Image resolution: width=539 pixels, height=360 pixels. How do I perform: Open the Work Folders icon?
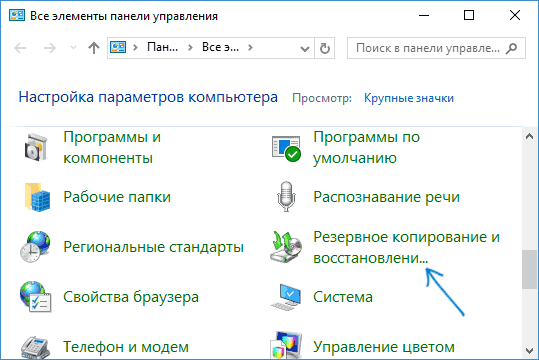[x=37, y=197]
